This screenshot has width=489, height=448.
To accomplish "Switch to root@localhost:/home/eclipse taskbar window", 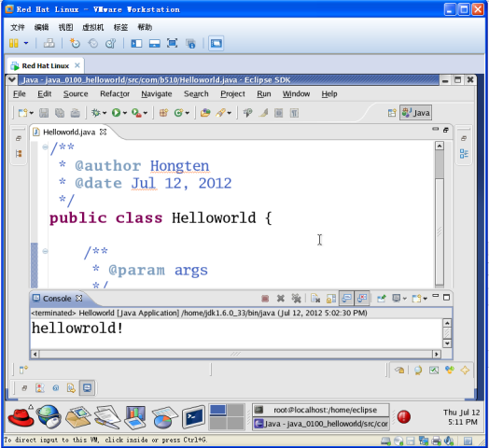I will click(321, 410).
